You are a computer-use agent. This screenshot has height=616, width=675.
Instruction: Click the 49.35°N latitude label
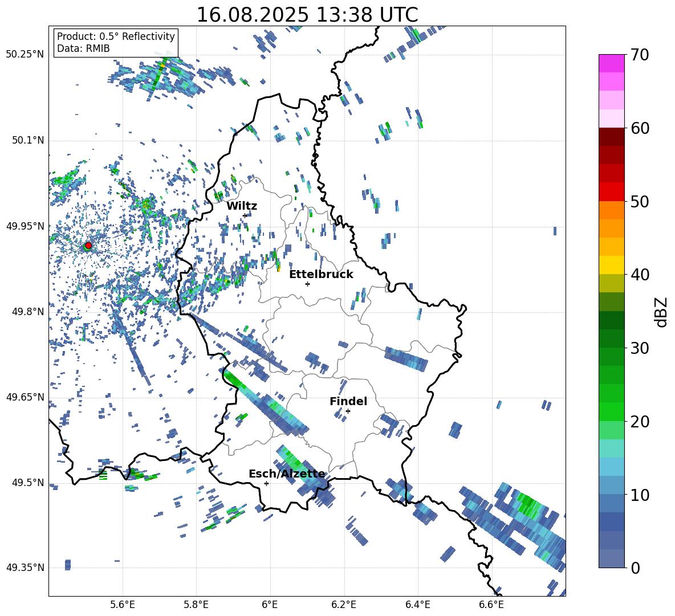point(25,568)
